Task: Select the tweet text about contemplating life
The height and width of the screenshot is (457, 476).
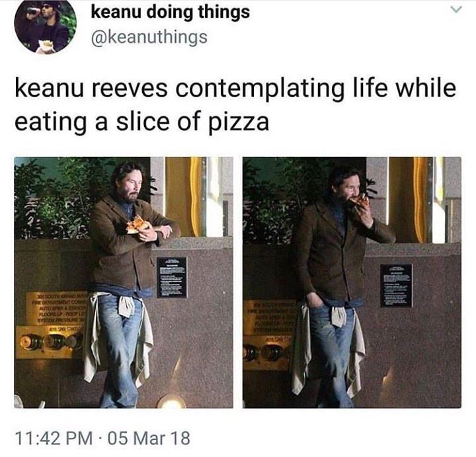Action: [235, 105]
